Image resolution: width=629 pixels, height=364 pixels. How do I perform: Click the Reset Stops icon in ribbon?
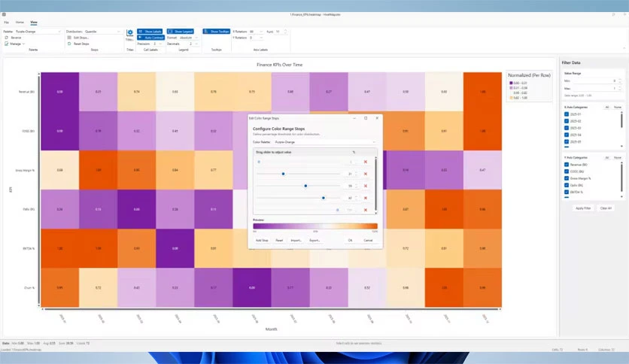[69, 44]
